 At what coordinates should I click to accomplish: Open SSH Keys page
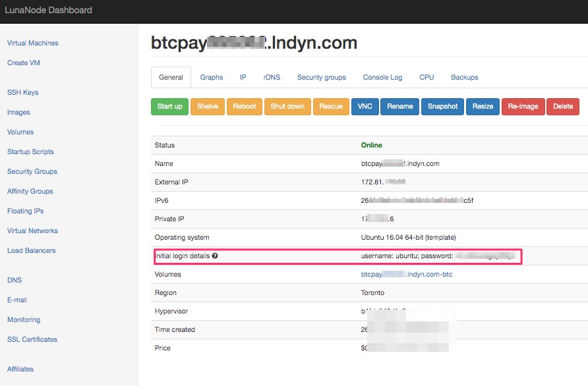[x=23, y=93]
